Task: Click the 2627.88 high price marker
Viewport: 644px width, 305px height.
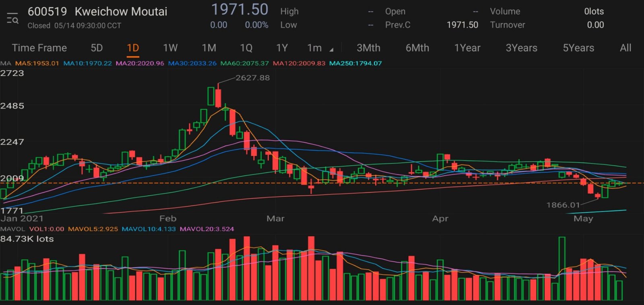Action: coord(252,78)
